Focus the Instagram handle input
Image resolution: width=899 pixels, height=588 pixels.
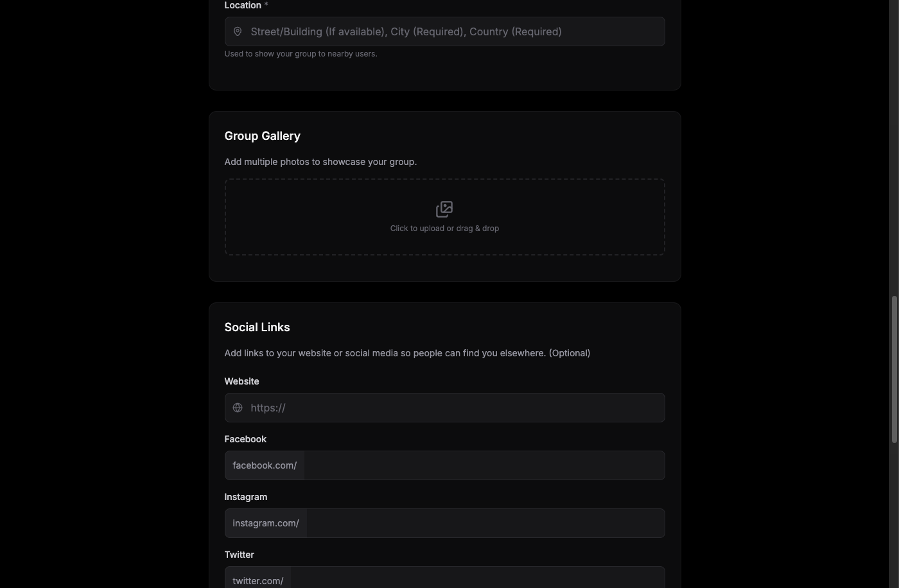click(x=485, y=523)
